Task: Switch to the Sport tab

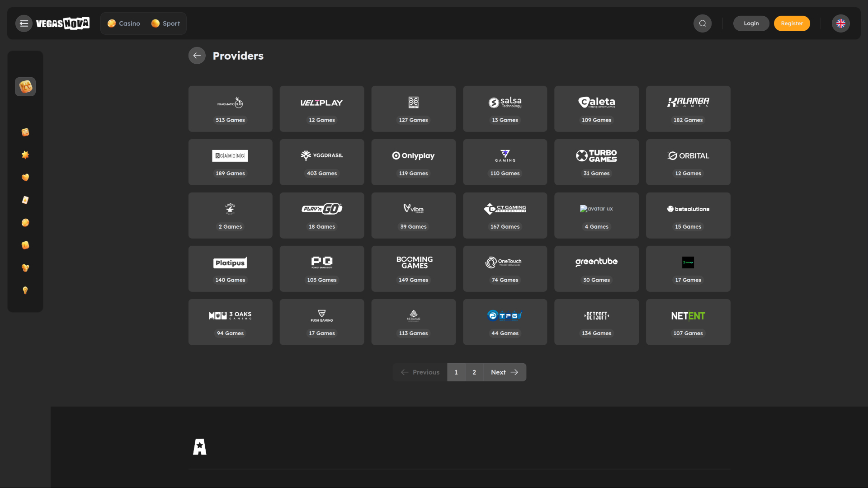Action: coord(165,23)
